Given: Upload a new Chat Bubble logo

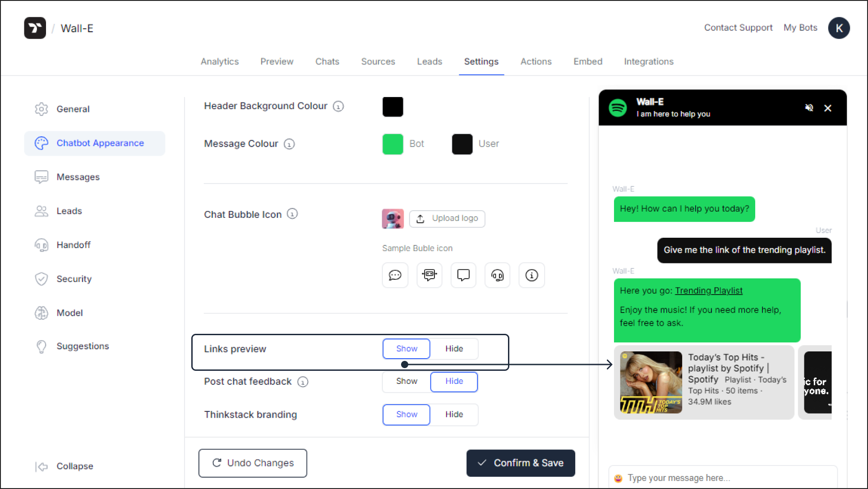Looking at the screenshot, I should (448, 218).
